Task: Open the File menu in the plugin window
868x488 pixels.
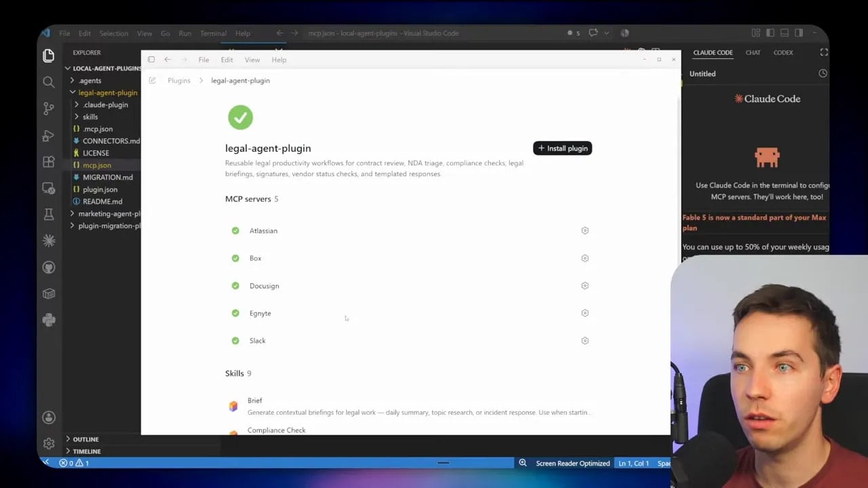Action: (203, 60)
